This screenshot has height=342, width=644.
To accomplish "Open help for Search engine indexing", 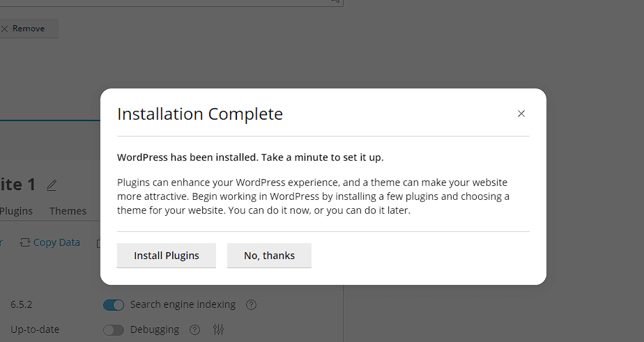I will click(251, 304).
